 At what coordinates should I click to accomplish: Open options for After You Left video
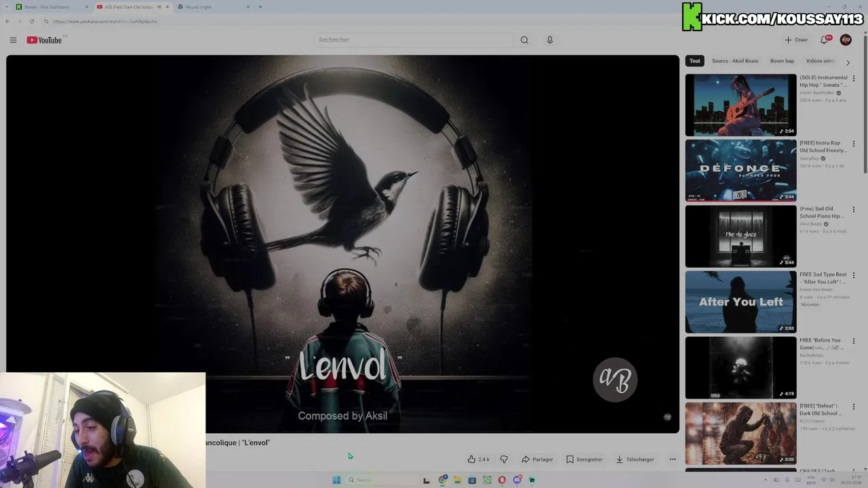(854, 276)
